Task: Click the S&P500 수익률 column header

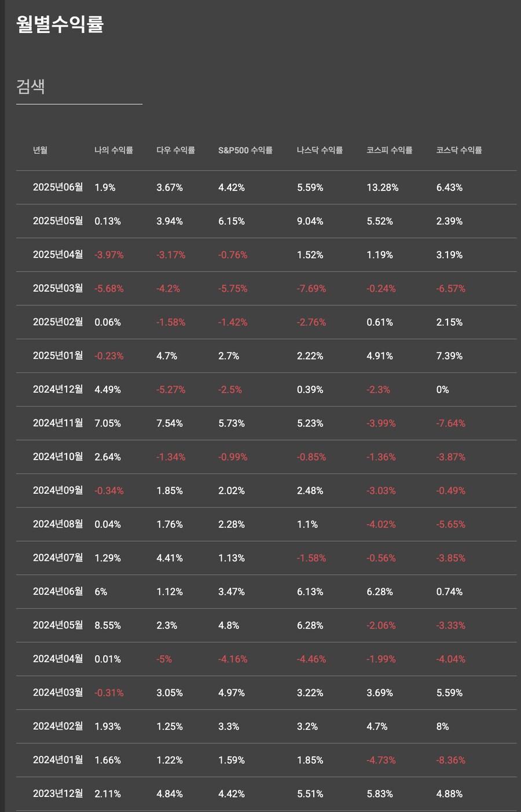Action: [x=245, y=150]
